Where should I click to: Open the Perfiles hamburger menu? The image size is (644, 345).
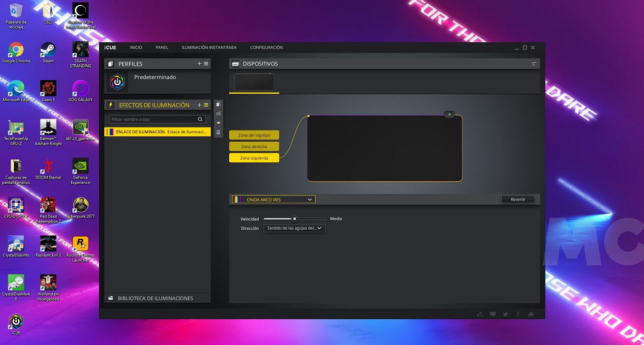206,64
